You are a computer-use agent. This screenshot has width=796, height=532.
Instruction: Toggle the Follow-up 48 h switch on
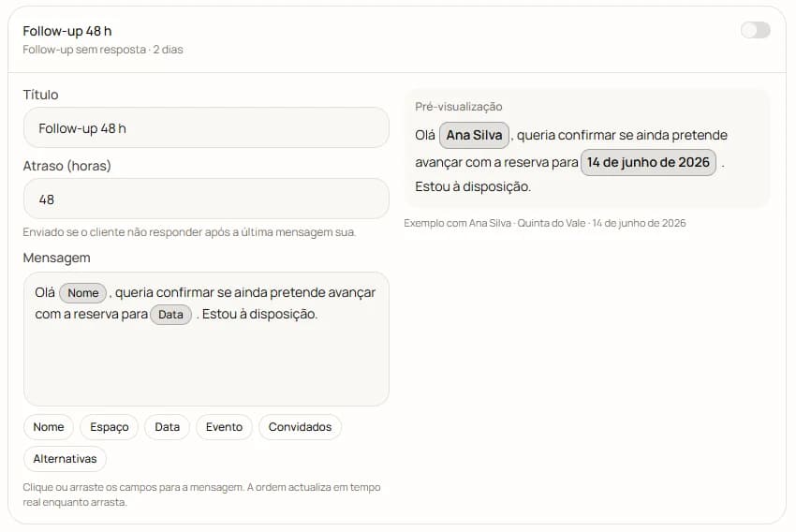755,31
